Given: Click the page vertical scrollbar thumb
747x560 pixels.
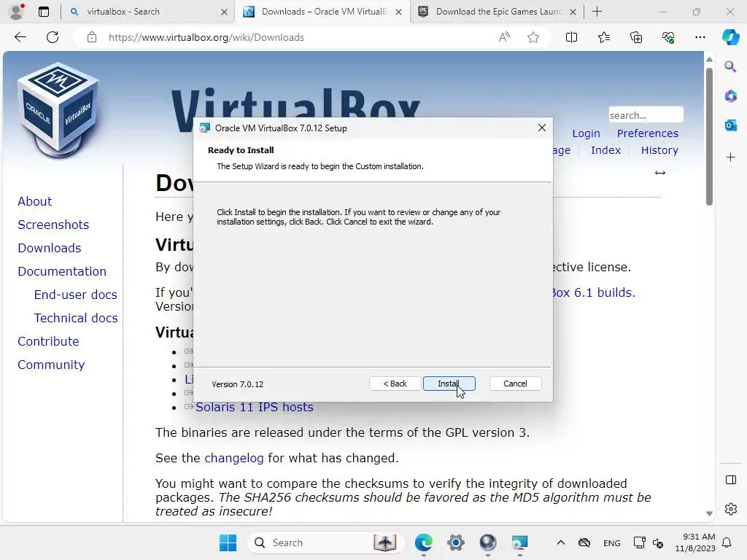Looking at the screenshot, I should pos(709,136).
